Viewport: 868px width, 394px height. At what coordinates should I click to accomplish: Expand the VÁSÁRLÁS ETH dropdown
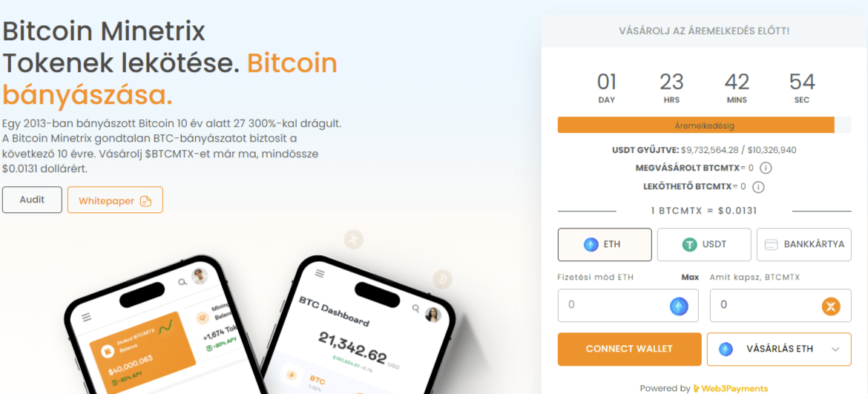[779, 349]
